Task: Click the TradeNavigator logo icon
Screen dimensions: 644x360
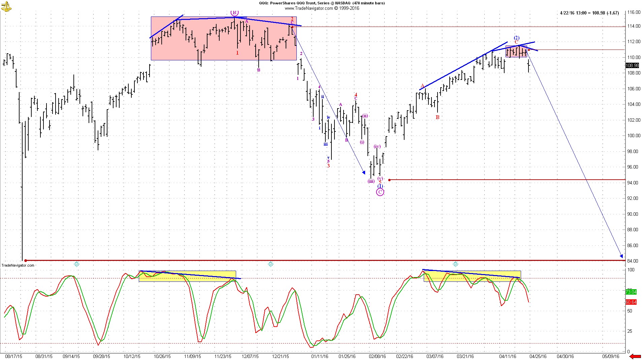Action: click(x=6, y=6)
